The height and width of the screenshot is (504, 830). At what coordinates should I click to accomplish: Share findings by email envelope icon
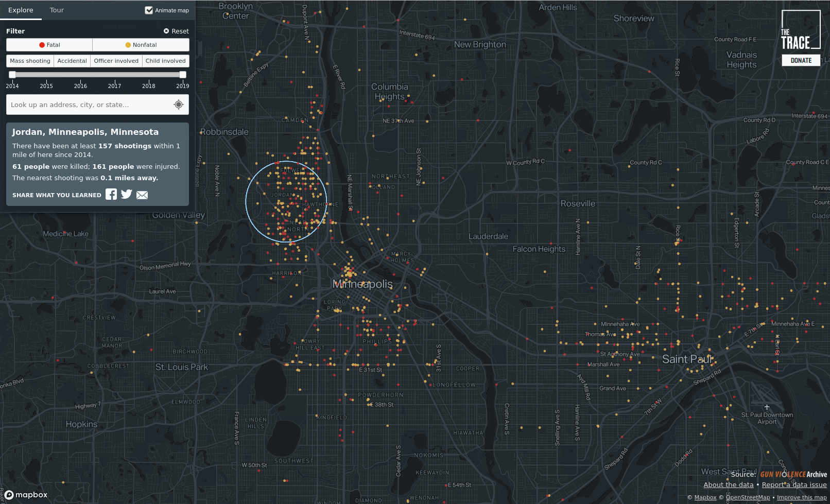point(142,195)
